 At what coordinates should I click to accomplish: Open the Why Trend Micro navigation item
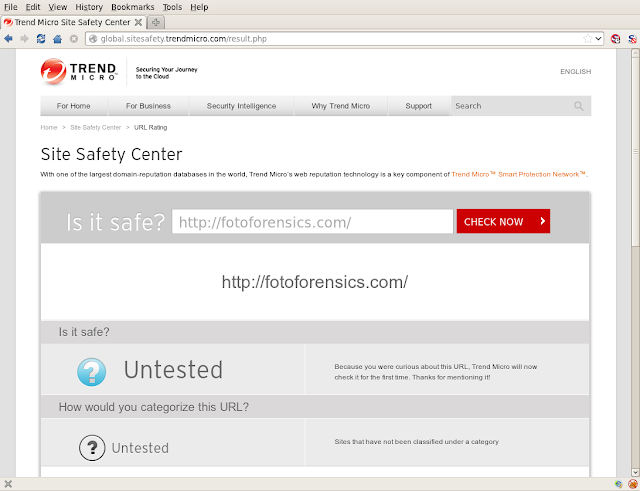(340, 106)
